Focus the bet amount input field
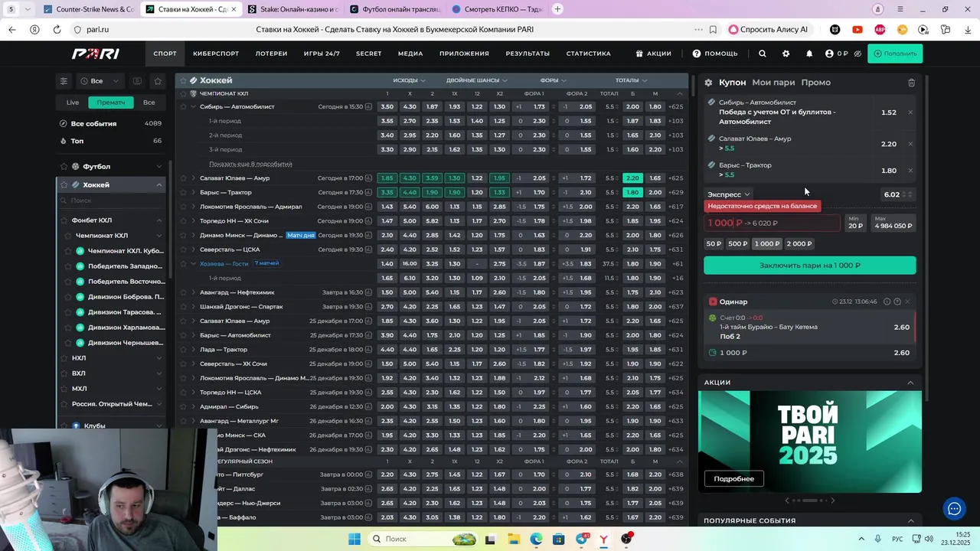The height and width of the screenshot is (551, 980). (x=772, y=223)
